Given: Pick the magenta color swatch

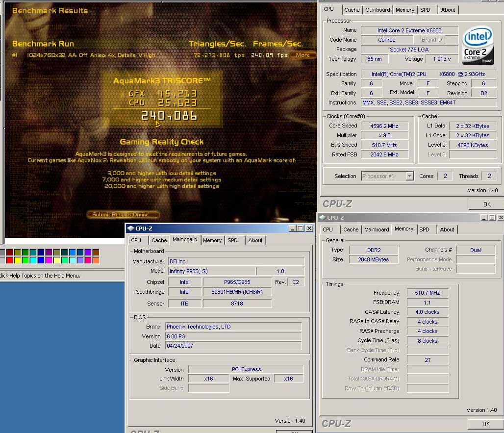Looking at the screenshot, I should click(49, 260).
